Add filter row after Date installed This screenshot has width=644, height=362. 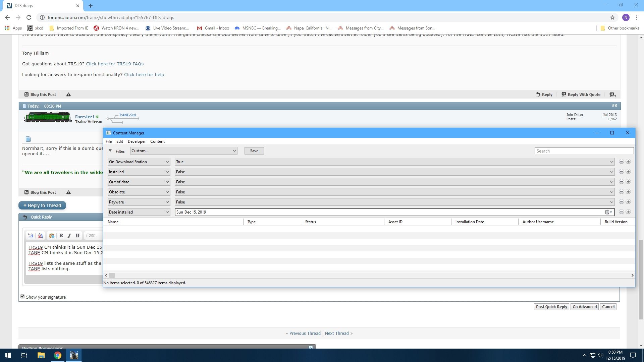pos(628,212)
